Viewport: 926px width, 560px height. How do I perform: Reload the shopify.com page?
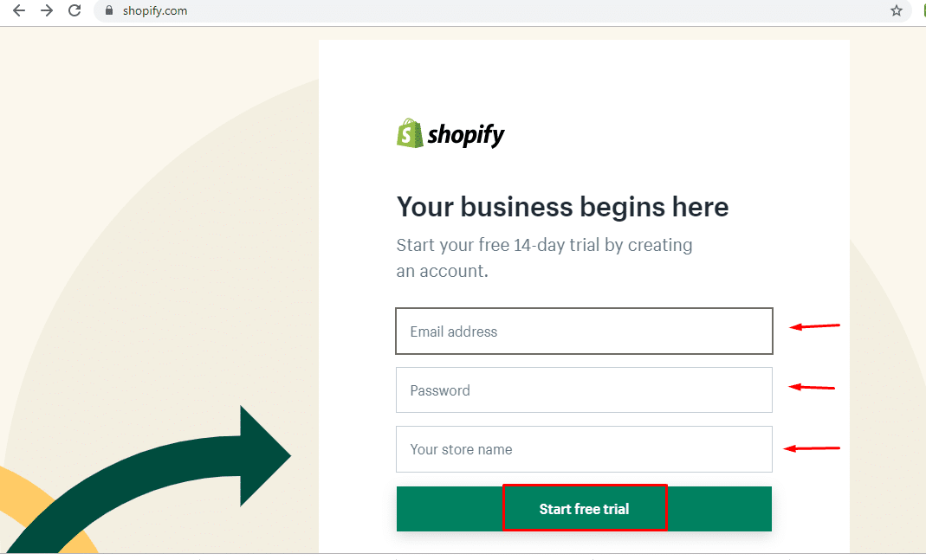tap(75, 11)
